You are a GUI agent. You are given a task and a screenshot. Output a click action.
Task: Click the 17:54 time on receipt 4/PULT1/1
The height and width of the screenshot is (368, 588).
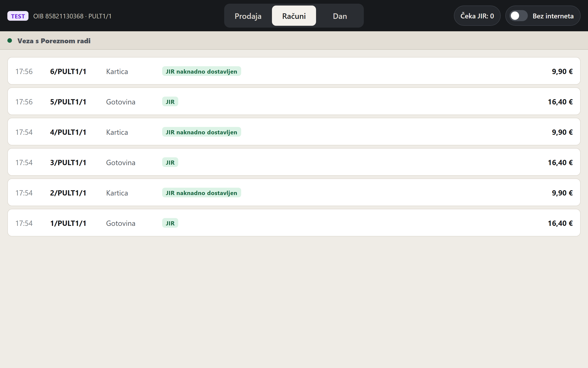coord(24,132)
